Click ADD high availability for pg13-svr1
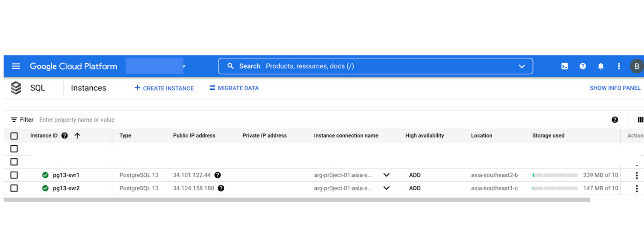644x251 pixels. tap(415, 175)
